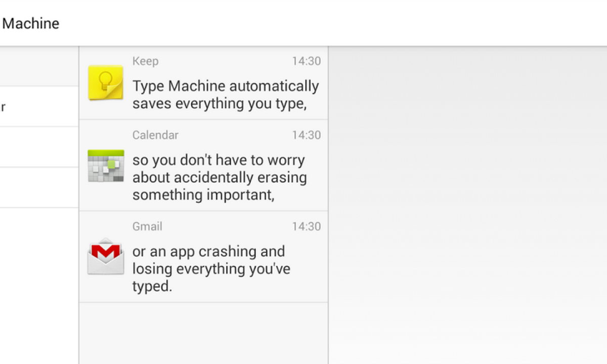Select the "Calendar" app name label

click(x=155, y=135)
